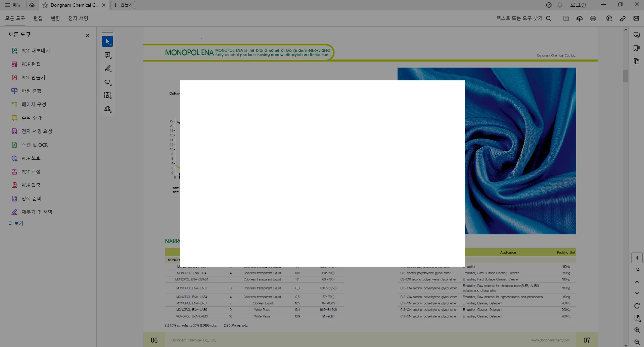Switch to the 모든 도구 tab
The height and width of the screenshot is (347, 644).
pyautogui.click(x=15, y=18)
